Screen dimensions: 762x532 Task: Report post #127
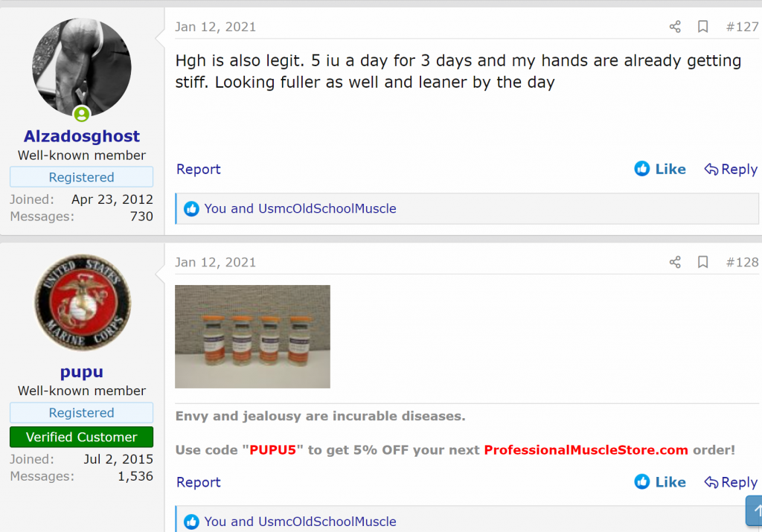tap(198, 169)
